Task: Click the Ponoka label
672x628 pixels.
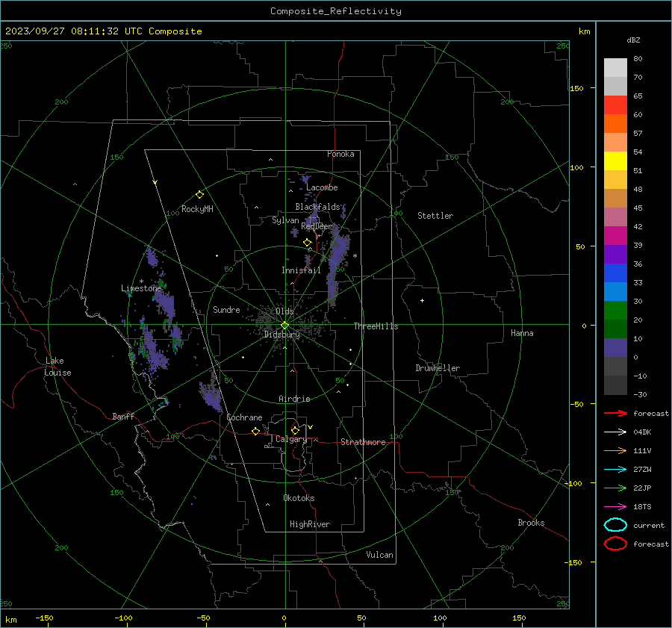Action: [x=340, y=154]
